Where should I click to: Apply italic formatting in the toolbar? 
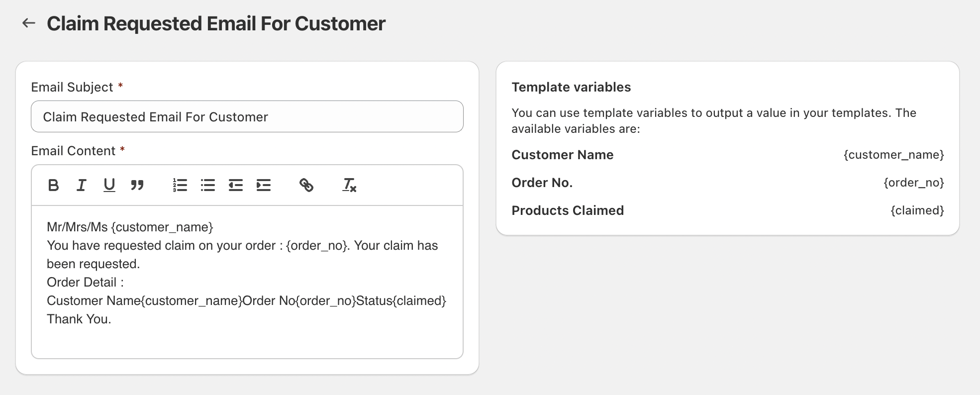[81, 185]
